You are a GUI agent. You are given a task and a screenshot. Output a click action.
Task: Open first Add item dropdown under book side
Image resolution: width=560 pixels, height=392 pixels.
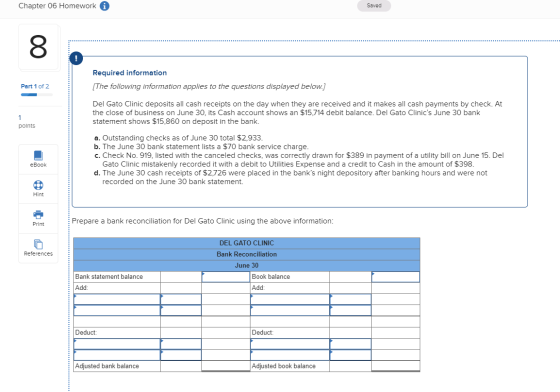290,299
